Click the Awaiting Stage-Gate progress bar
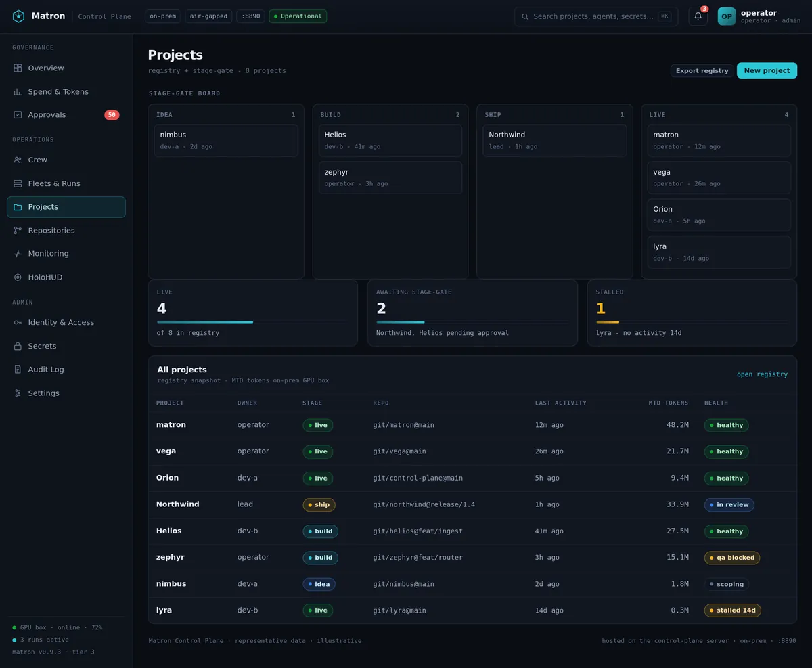Viewport: 812px width, 668px height. [x=472, y=322]
